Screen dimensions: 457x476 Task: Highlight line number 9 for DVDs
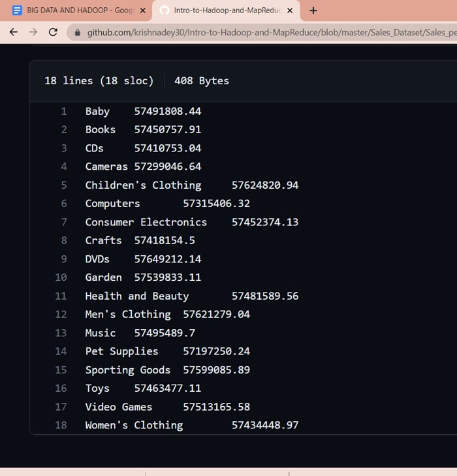64,259
